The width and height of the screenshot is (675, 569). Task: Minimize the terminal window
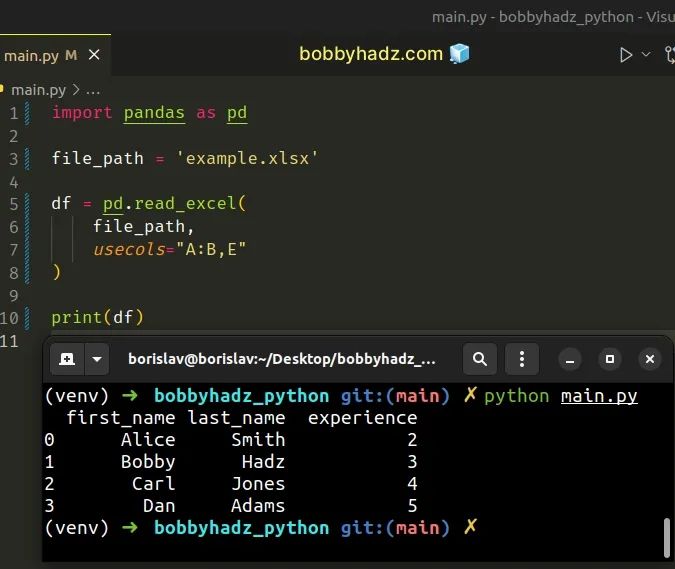coord(570,359)
